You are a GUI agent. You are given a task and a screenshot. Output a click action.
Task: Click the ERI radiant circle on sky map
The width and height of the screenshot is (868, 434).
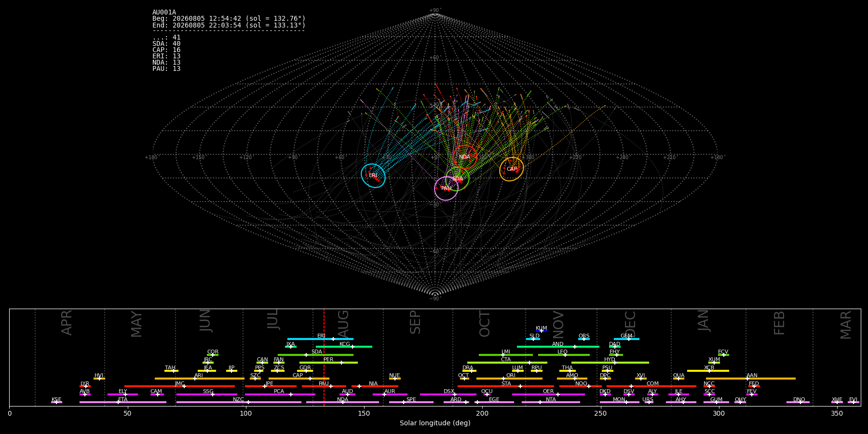[373, 176]
